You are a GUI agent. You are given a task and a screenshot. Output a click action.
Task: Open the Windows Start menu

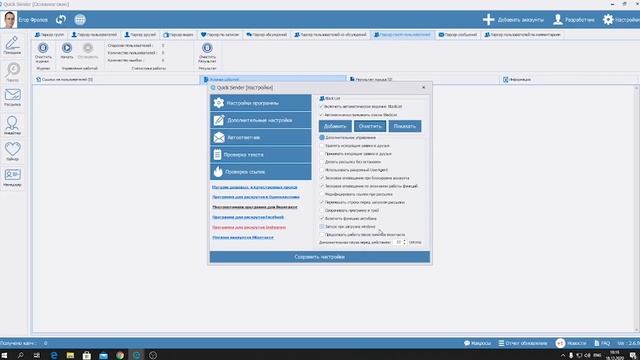(x=4, y=355)
